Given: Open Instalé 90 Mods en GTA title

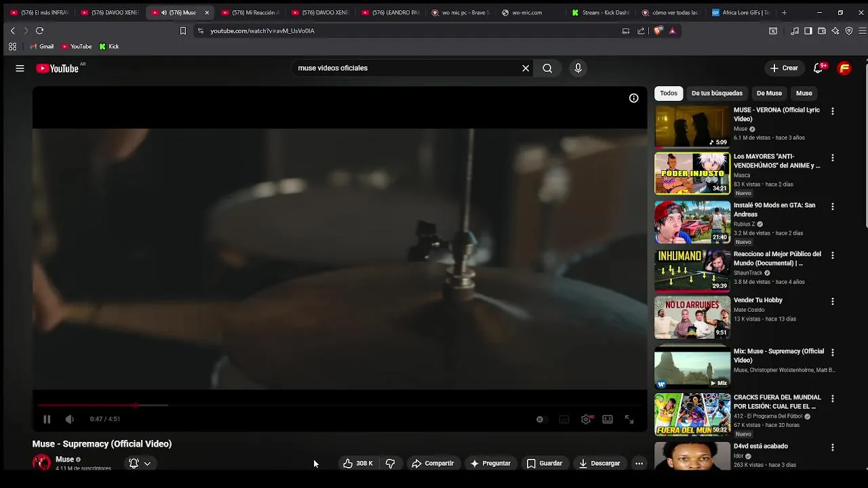Looking at the screenshot, I should click(774, 209).
